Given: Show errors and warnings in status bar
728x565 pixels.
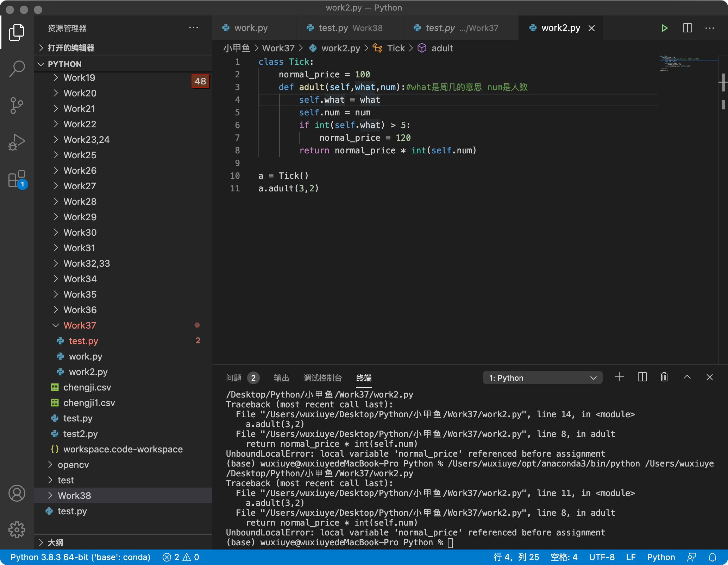Looking at the screenshot, I should 181,557.
